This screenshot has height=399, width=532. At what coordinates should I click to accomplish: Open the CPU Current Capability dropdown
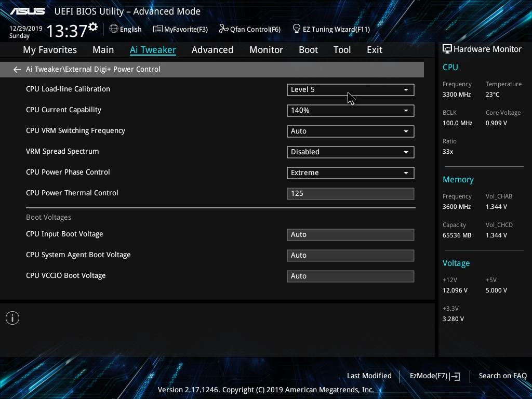[351, 110]
